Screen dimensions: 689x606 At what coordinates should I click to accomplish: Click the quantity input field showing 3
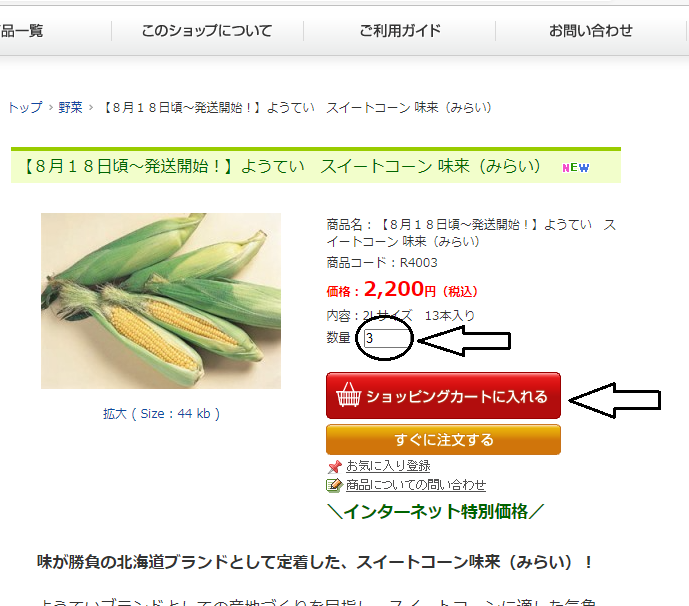[386, 338]
